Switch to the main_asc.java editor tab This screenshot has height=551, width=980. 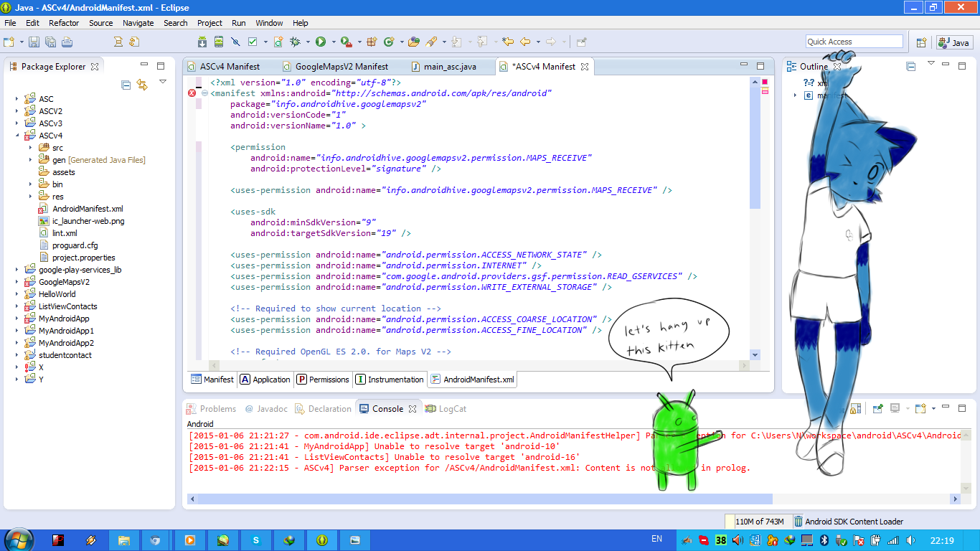(x=449, y=67)
